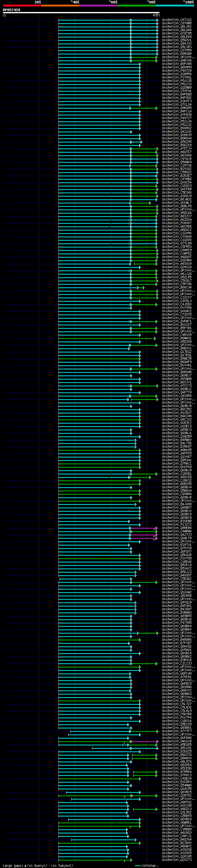Select the label UniRef100_Q1WLT8

(x=176, y=538)
